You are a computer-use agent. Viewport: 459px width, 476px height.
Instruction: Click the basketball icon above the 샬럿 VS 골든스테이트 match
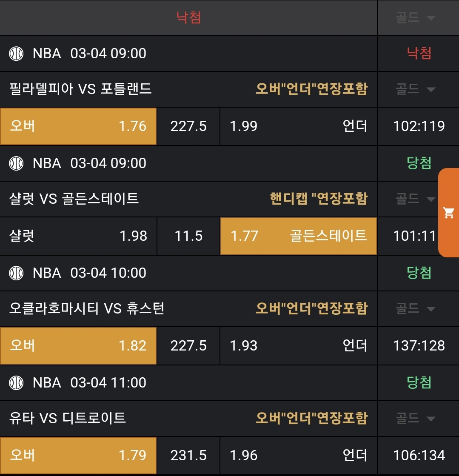(x=16, y=163)
